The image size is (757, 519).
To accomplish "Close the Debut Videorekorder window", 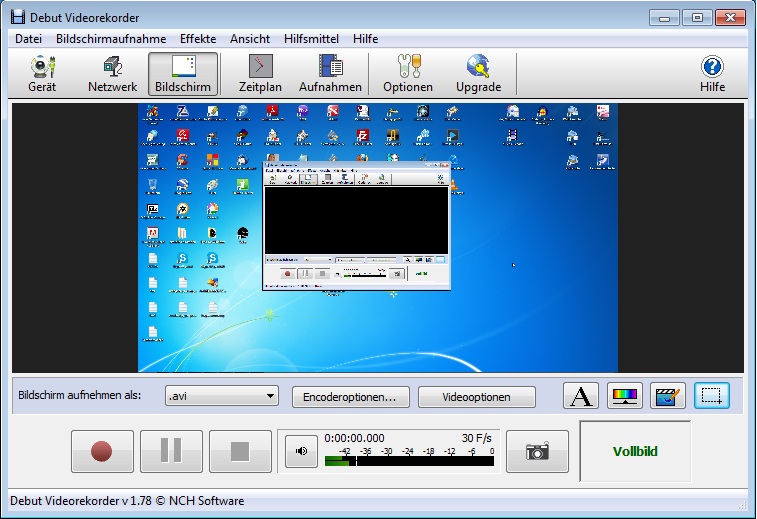I will (x=730, y=18).
